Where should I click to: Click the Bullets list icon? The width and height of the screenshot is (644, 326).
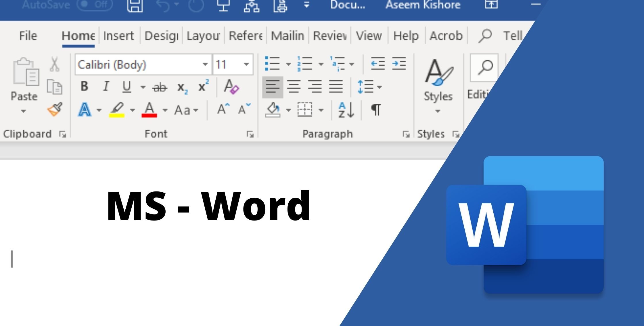pos(272,64)
